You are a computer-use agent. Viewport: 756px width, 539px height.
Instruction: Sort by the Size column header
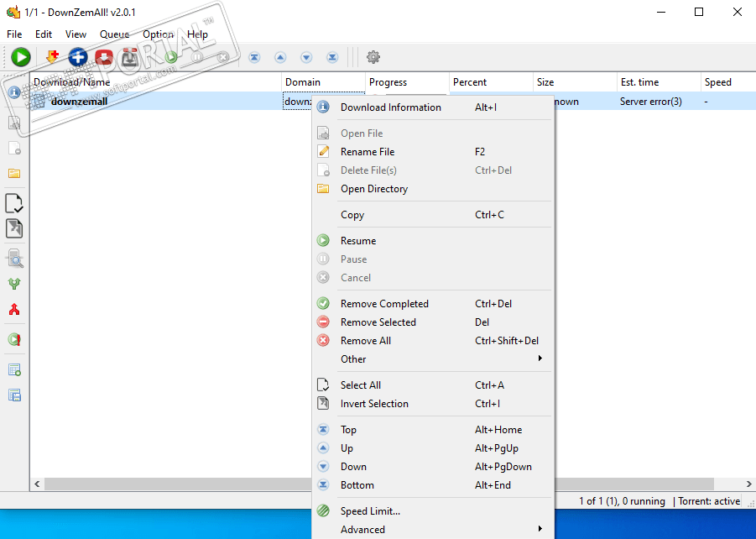tap(575, 82)
